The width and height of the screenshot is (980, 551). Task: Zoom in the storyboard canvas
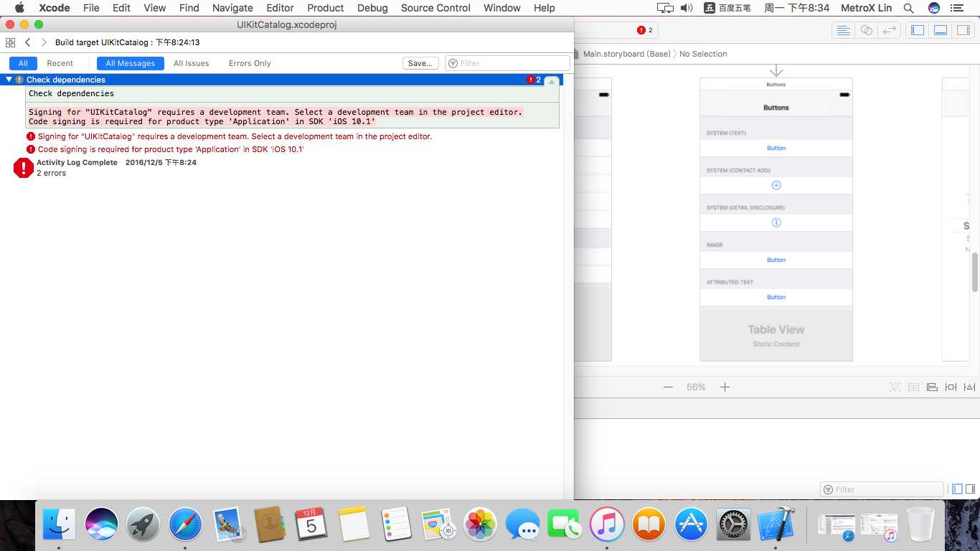point(725,387)
